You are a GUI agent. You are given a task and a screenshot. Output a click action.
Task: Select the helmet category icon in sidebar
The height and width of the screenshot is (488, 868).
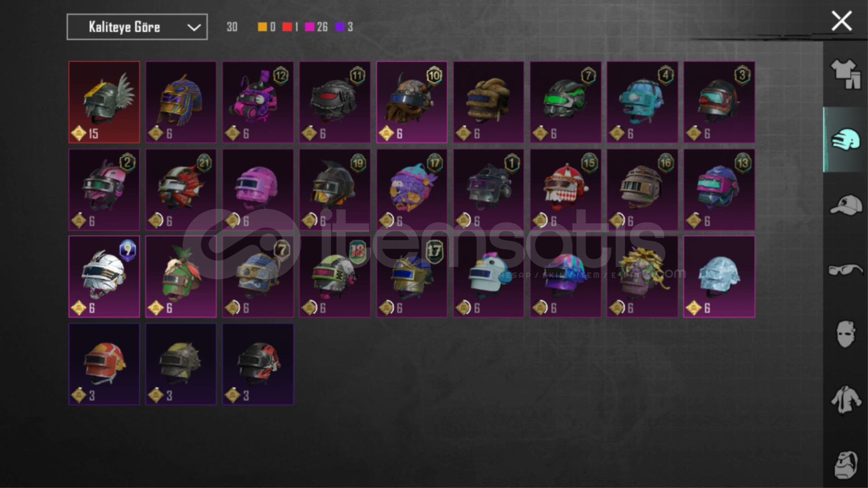845,140
